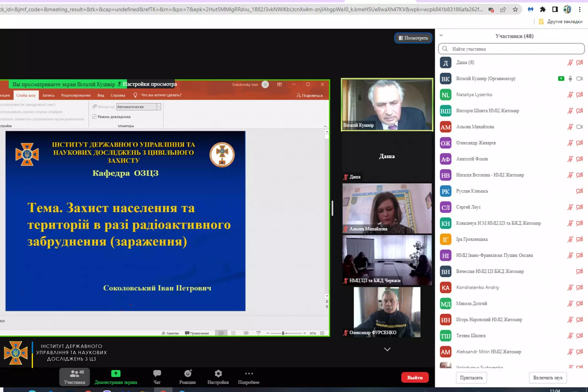This screenshot has width=588, height=392.
Task: Open the Участники participants panel button
Action: (x=75, y=377)
